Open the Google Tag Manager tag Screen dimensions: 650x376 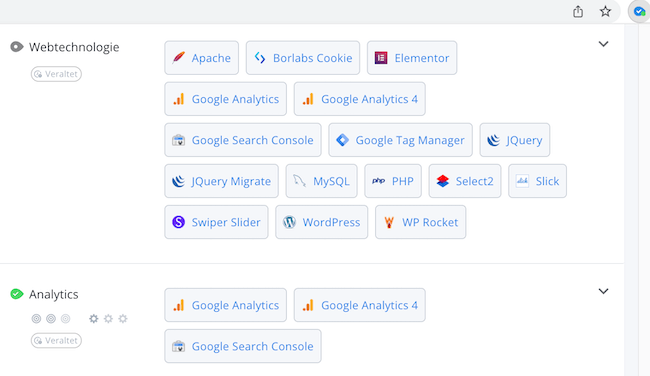[400, 140]
